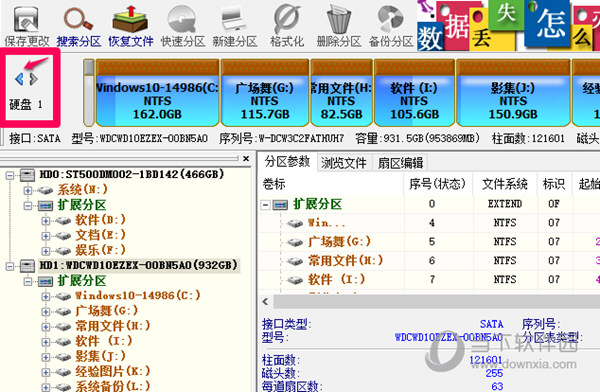Collapse 扩展分区 under HD0

(x=28, y=206)
